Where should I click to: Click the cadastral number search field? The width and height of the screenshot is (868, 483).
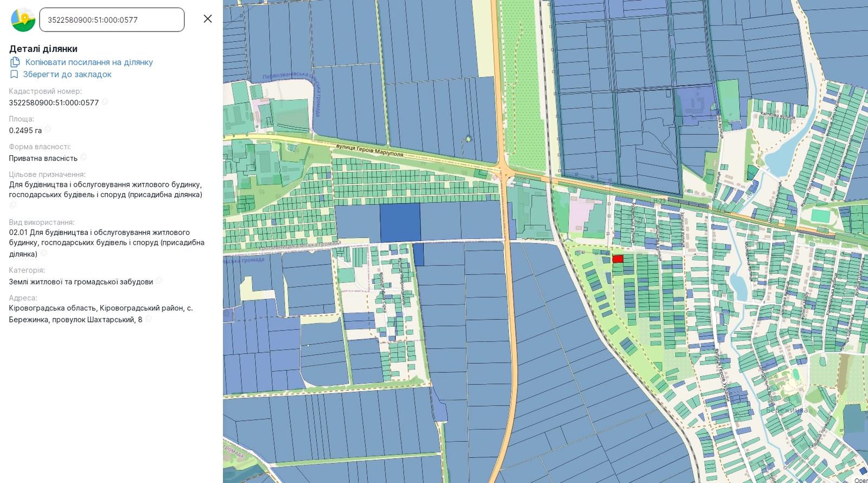click(x=112, y=20)
